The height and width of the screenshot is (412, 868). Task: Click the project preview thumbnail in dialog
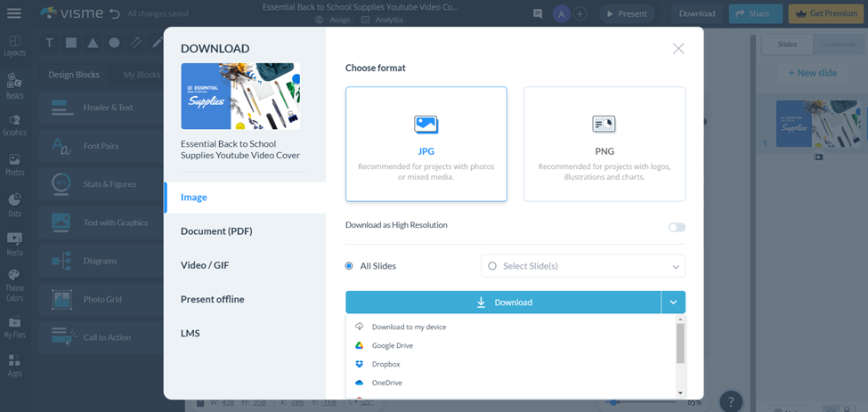240,96
